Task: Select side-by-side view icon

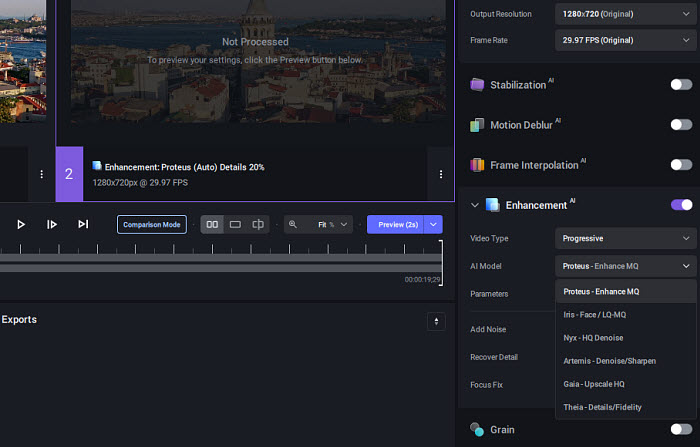Action: [212, 225]
